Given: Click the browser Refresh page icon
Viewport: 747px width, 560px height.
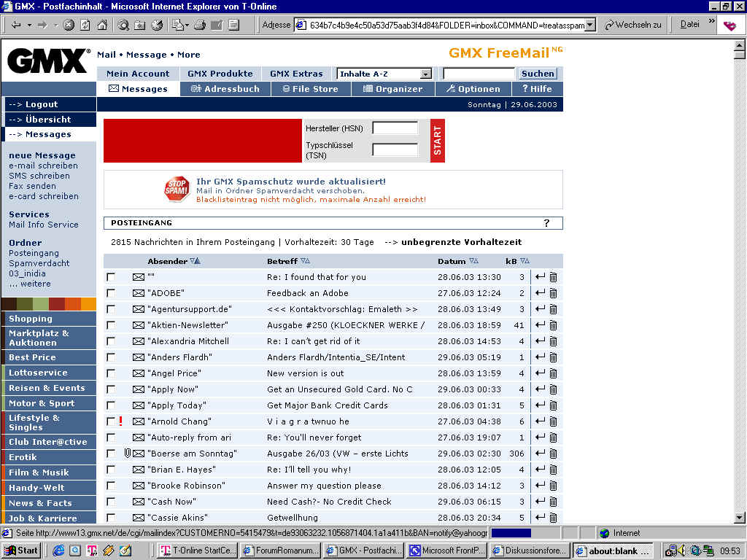Looking at the screenshot, I should pos(85,25).
